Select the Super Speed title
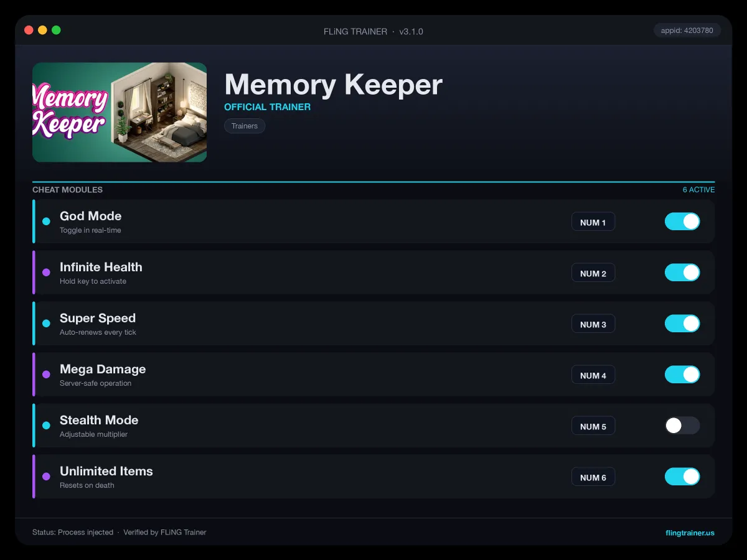The width and height of the screenshot is (747, 560). (98, 318)
